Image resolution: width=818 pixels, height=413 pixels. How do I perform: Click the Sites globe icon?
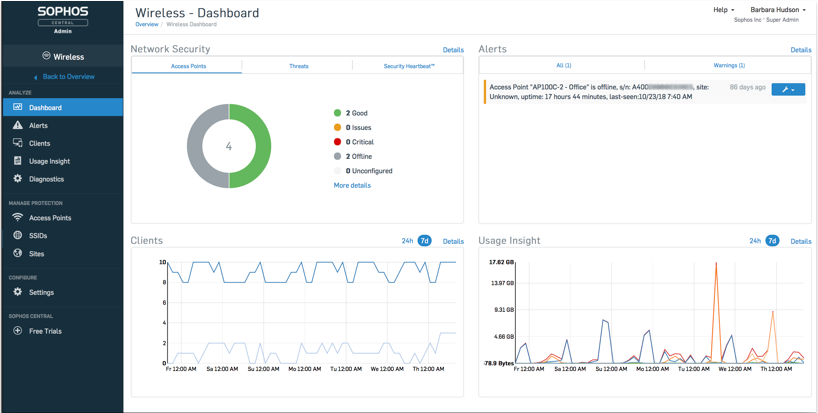point(18,253)
